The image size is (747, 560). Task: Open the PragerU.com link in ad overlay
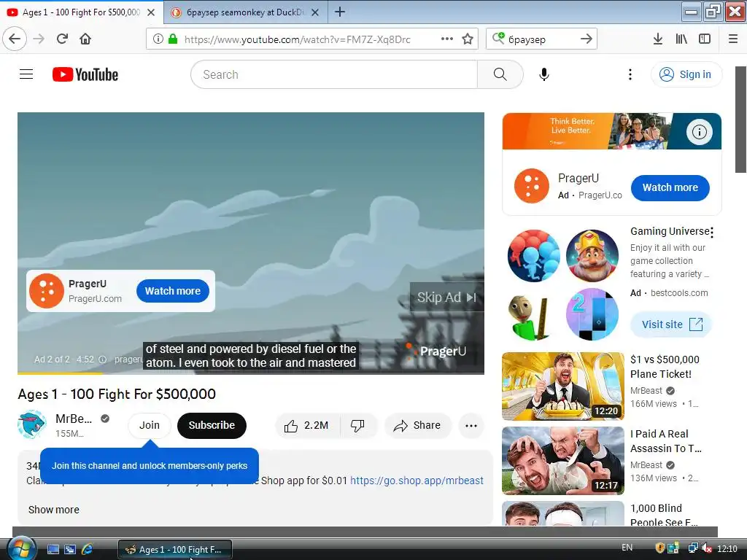(95, 298)
